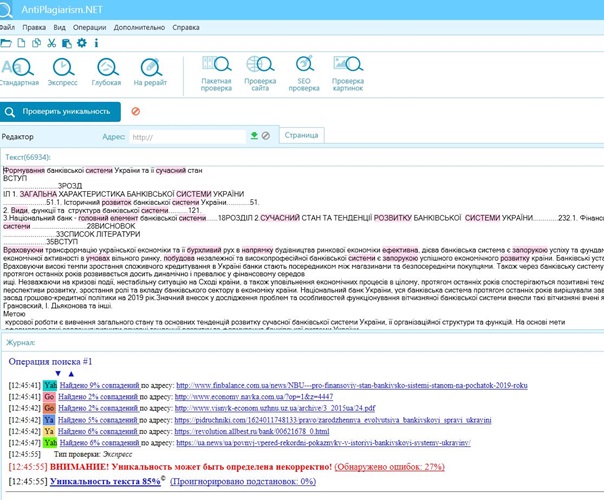This screenshot has width=604, height=500.
Task: Open the Операции menu
Action: pyautogui.click(x=89, y=27)
